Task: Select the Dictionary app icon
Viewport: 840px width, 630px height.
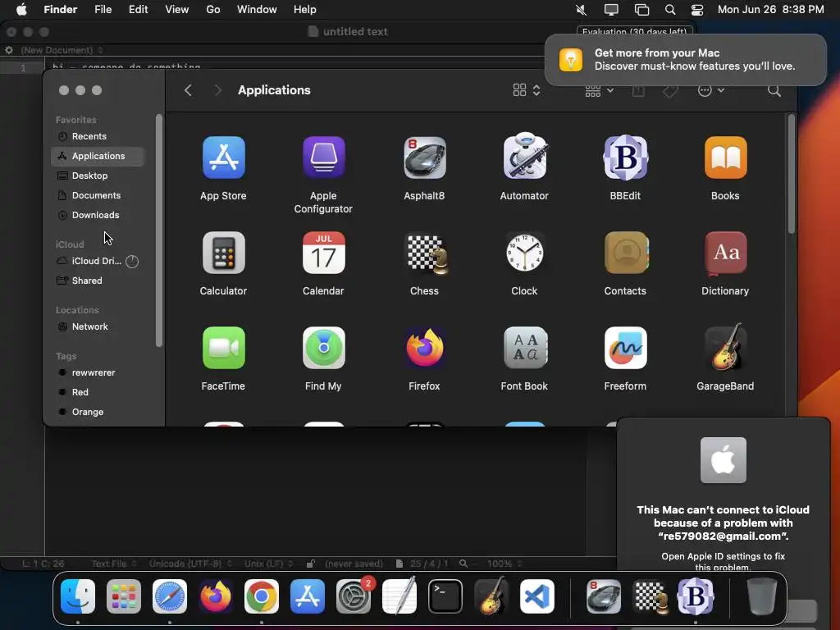Action: (x=725, y=253)
